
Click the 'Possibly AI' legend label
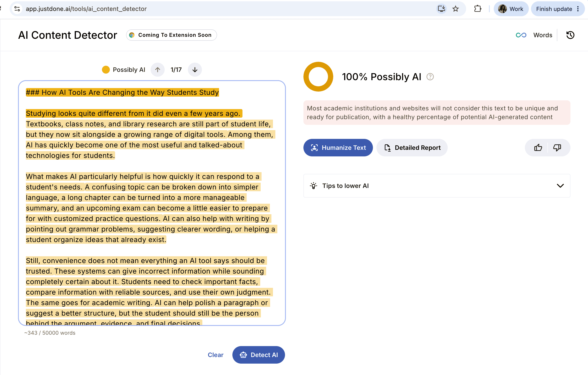pos(129,70)
